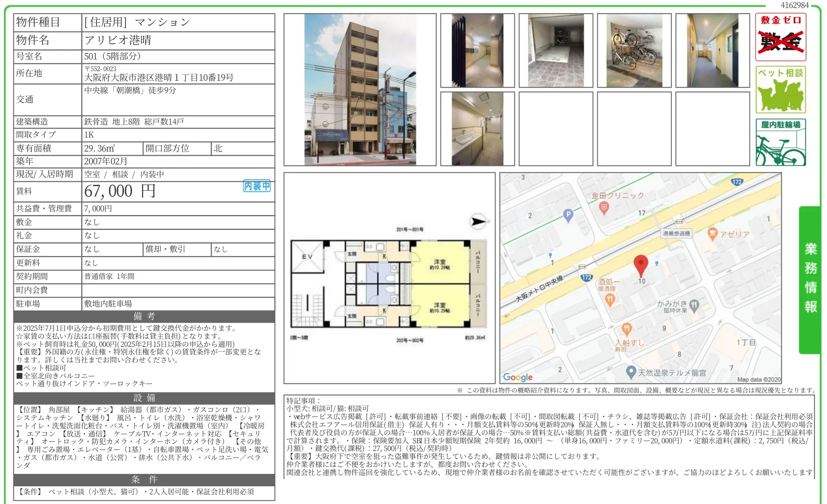827x504 pixels.
Task: Select the 礼金 row value なし
Action: (92, 236)
